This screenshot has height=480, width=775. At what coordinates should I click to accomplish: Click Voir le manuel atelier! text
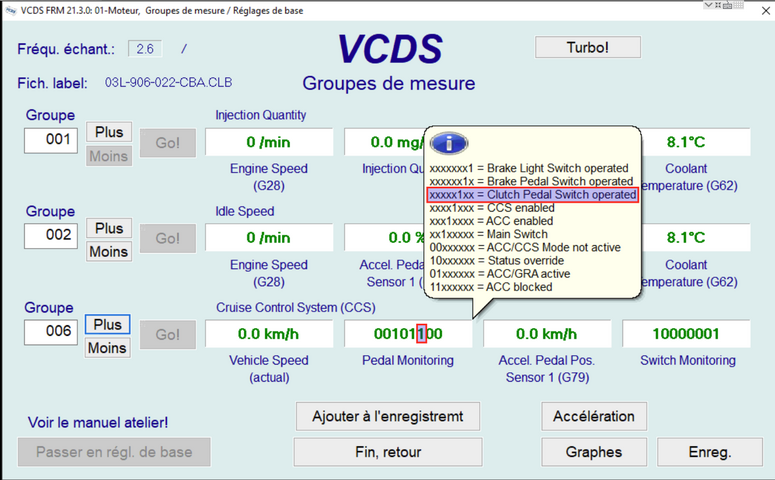coord(98,423)
